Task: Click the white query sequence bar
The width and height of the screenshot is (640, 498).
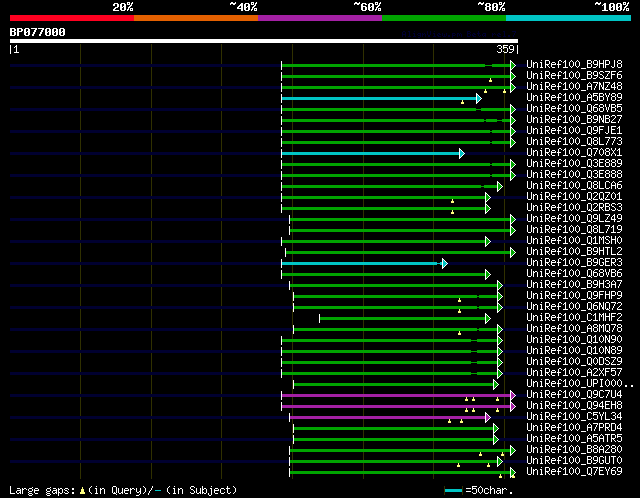Action: tap(263, 41)
